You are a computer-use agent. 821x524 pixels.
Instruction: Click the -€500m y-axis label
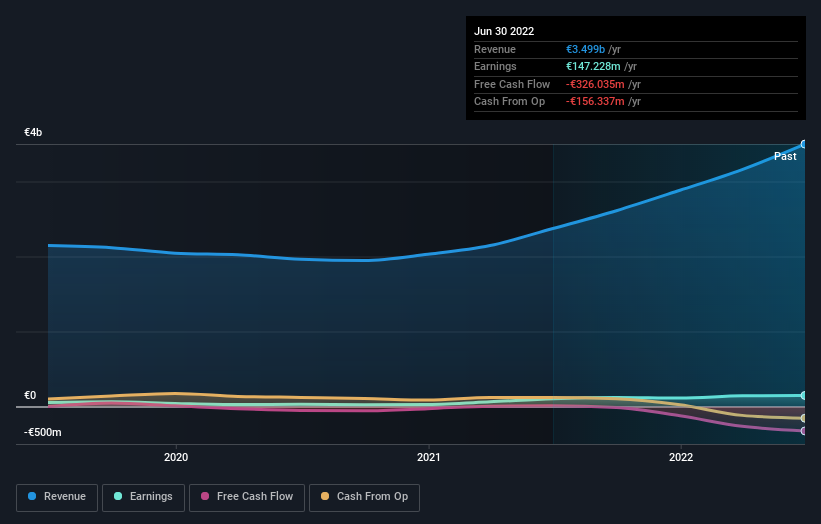tap(42, 432)
